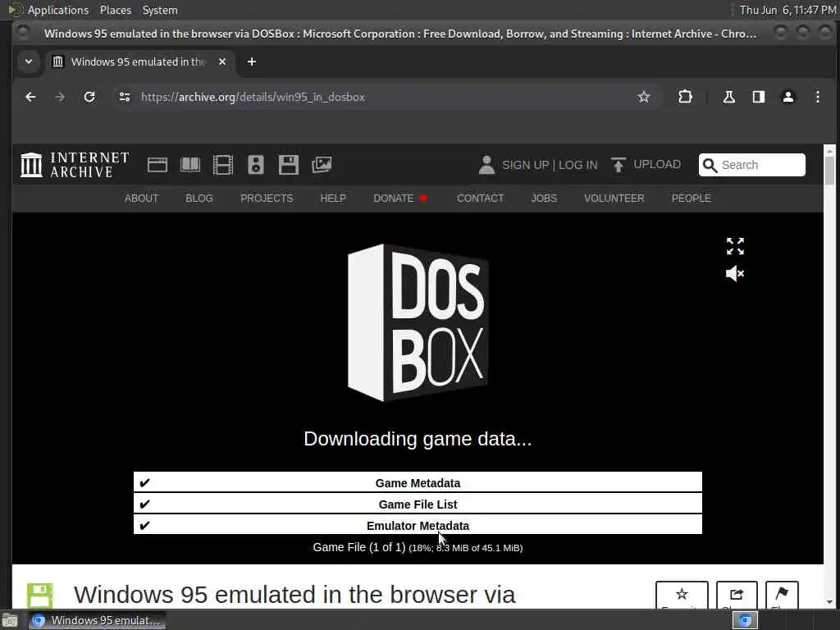Open the ABOUT navigation link
Image resolution: width=840 pixels, height=630 pixels.
tap(141, 199)
